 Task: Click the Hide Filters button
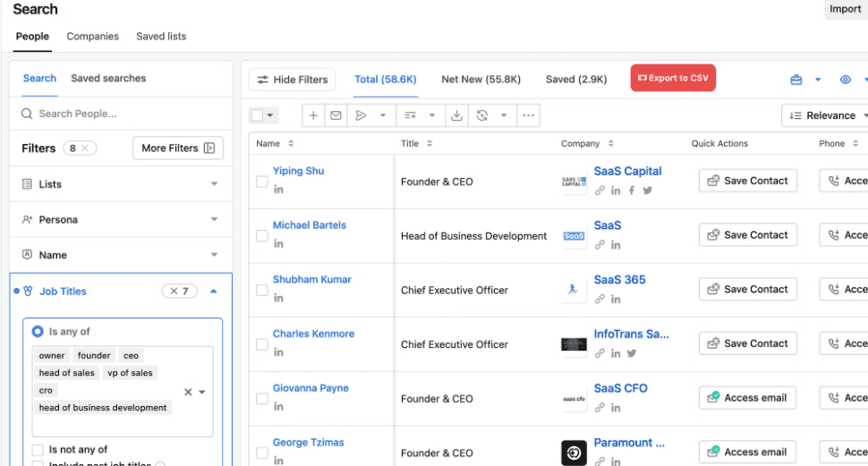point(293,80)
